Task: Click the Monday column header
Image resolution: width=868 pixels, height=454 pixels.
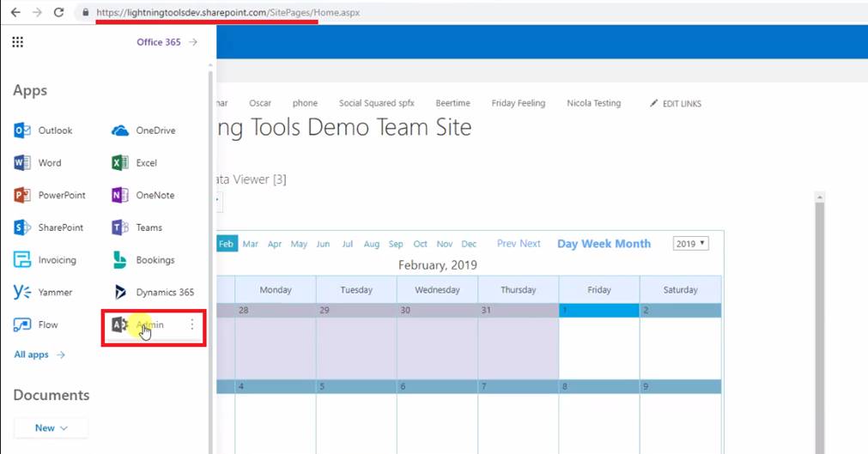Action: pyautogui.click(x=276, y=289)
